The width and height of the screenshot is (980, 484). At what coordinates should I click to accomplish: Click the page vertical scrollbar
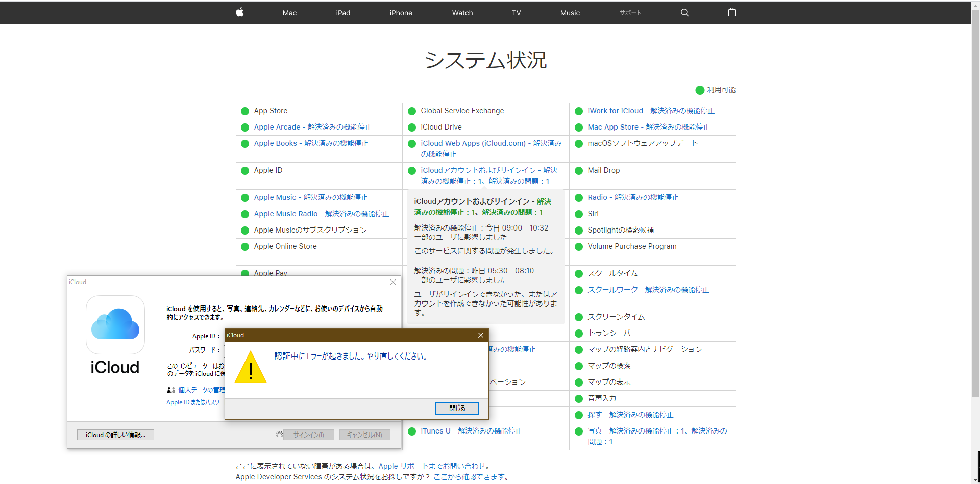click(975, 204)
